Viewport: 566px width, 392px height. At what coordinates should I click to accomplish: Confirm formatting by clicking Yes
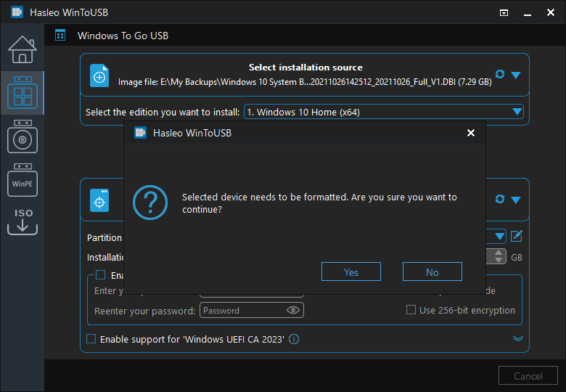[x=351, y=271]
